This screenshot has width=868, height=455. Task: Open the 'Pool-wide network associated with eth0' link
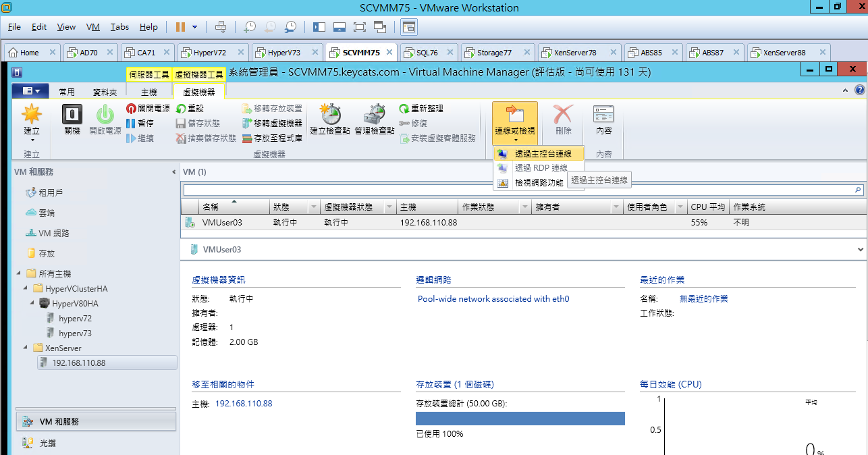[x=493, y=298]
